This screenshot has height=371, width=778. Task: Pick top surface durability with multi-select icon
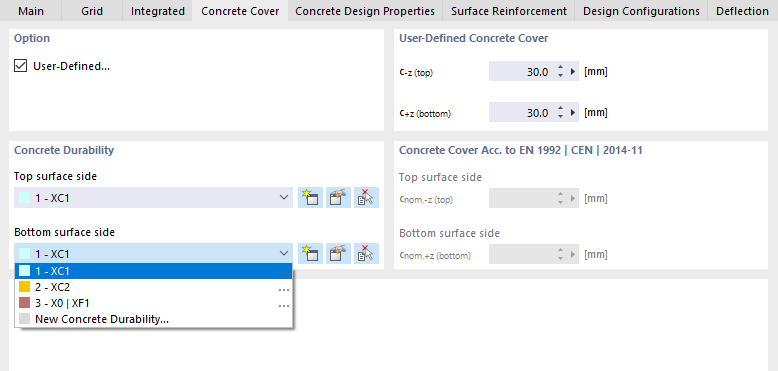(366, 197)
